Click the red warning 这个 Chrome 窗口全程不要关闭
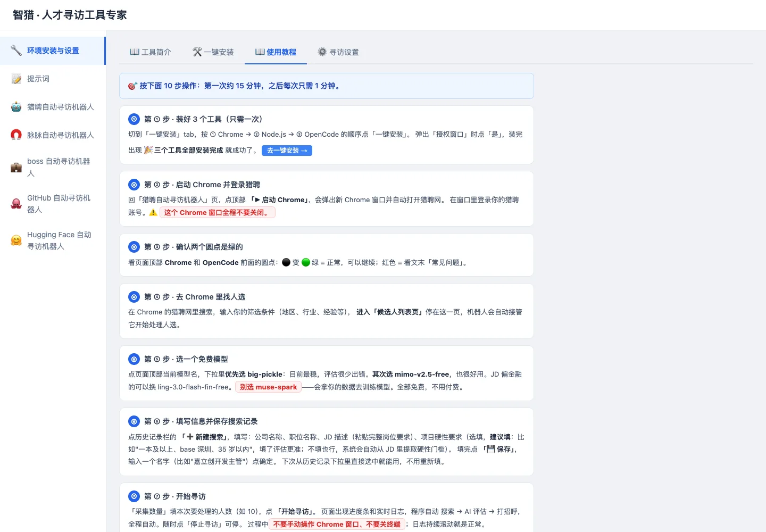Viewport: 766px width, 532px height. pyautogui.click(x=218, y=213)
